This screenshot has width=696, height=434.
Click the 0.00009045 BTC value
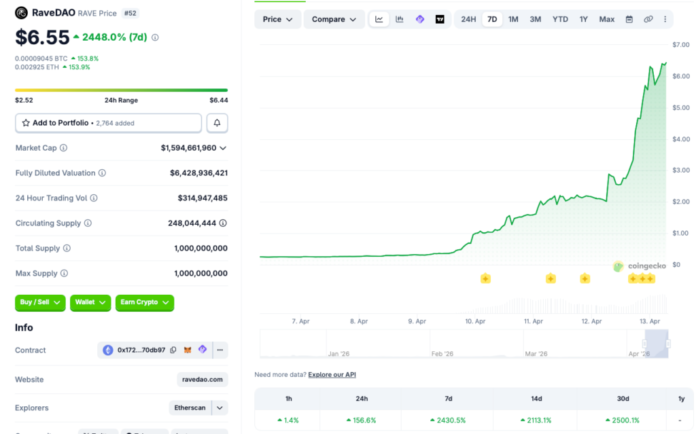click(41, 59)
